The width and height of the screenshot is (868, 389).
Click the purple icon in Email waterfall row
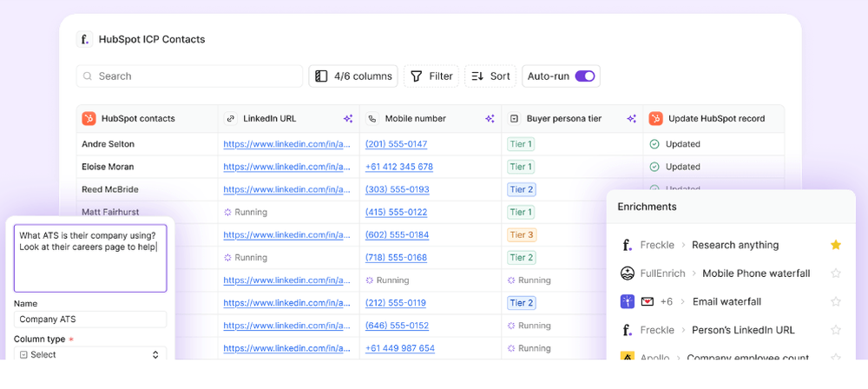[x=628, y=301]
